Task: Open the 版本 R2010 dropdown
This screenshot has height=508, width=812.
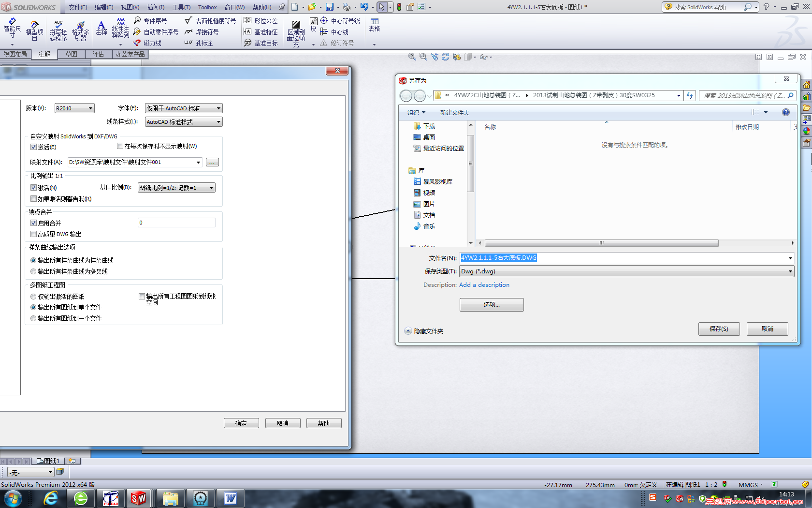Action: tap(74, 108)
